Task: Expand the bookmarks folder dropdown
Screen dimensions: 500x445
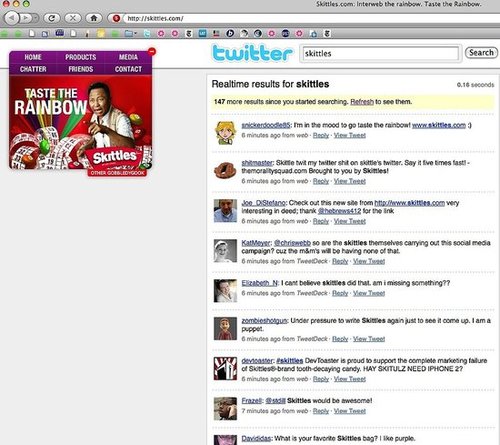Action: click(130, 33)
